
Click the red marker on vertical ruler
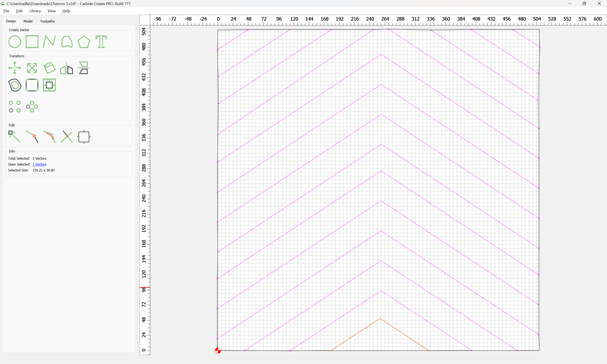pyautogui.click(x=145, y=288)
